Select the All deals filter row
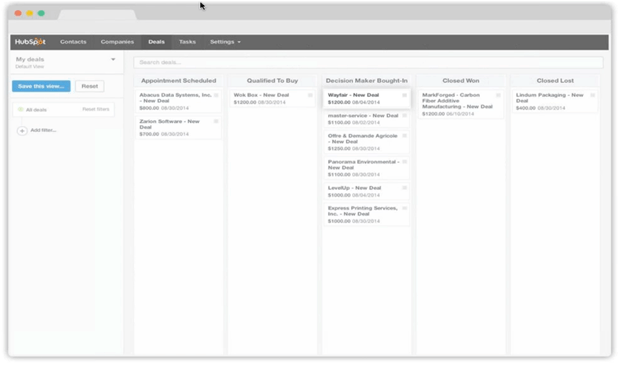This screenshot has height=367, width=621. pos(64,109)
